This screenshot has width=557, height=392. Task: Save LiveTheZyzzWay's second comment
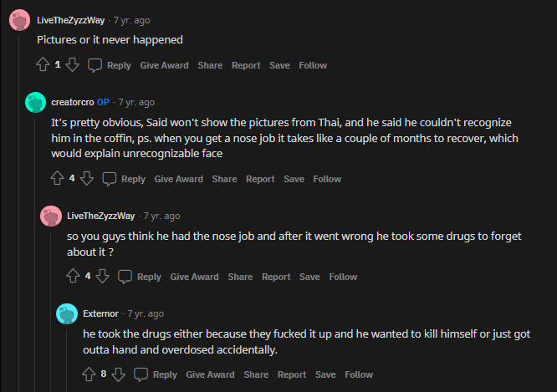(x=309, y=277)
